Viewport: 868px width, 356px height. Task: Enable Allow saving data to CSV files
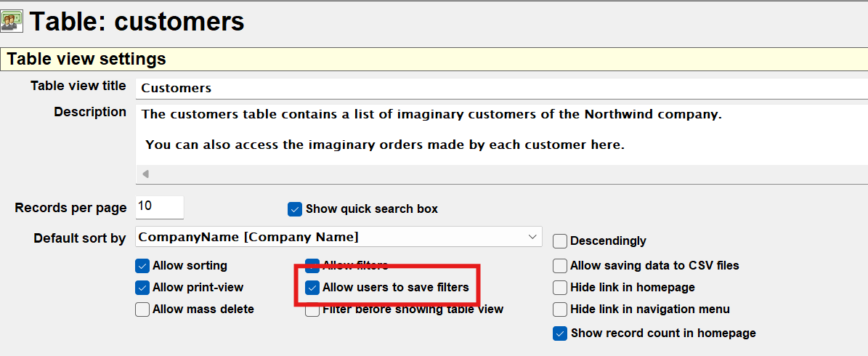tap(560, 266)
